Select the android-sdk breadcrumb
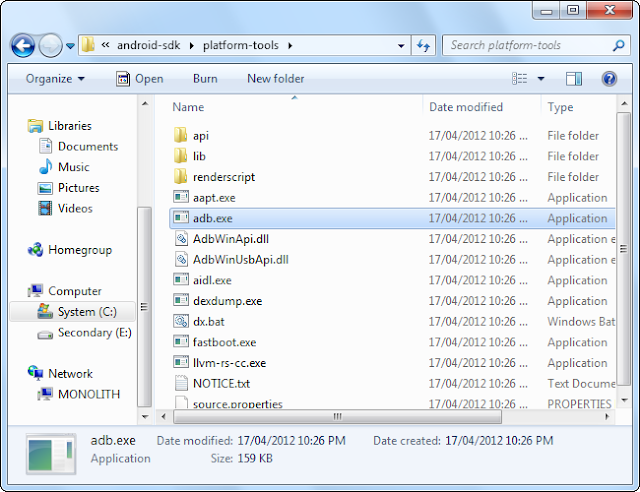 click(149, 45)
